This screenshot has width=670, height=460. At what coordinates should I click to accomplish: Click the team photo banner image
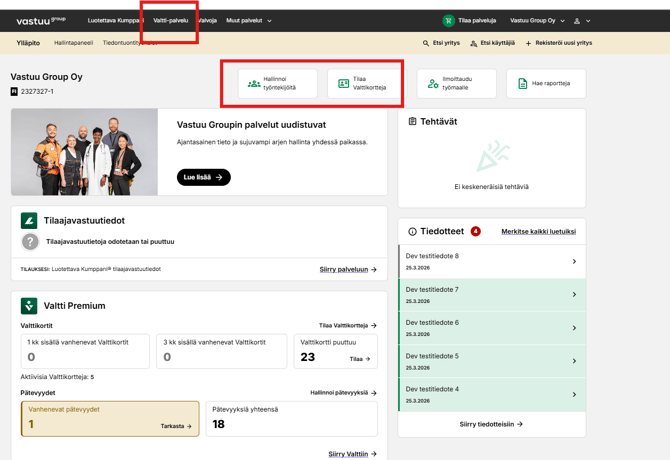pyautogui.click(x=85, y=152)
